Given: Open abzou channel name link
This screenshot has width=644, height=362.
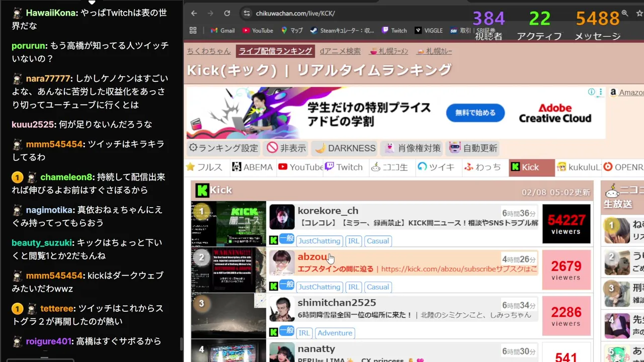Looking at the screenshot, I should (x=312, y=257).
